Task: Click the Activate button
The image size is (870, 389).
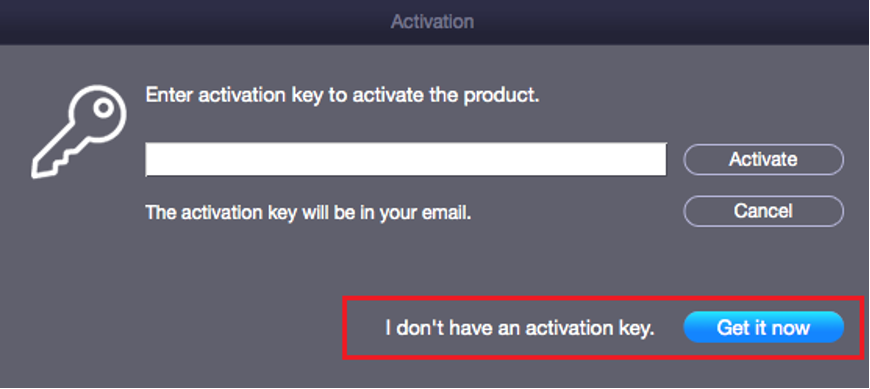Action: (x=763, y=159)
